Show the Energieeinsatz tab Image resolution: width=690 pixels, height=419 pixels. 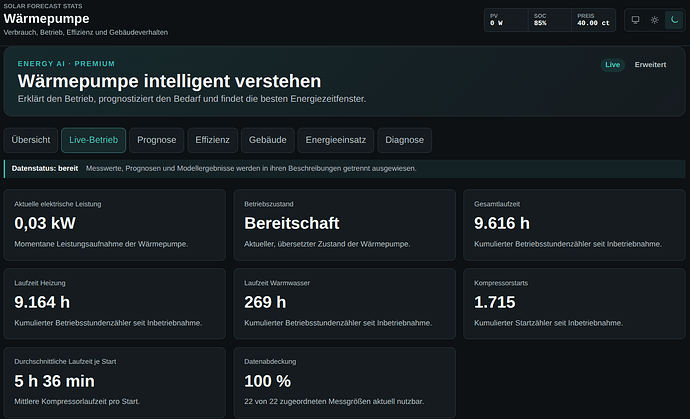(x=336, y=140)
